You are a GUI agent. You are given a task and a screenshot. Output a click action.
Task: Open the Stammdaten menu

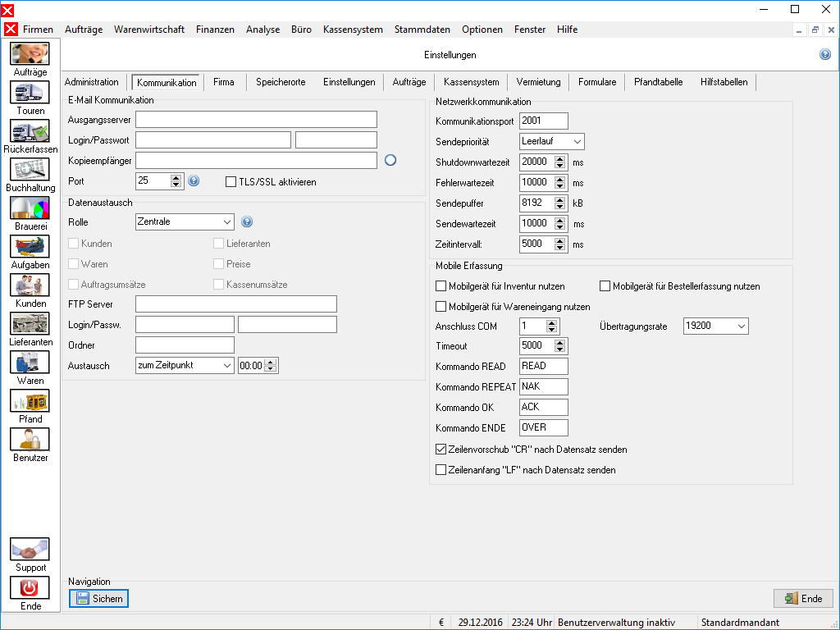[422, 30]
